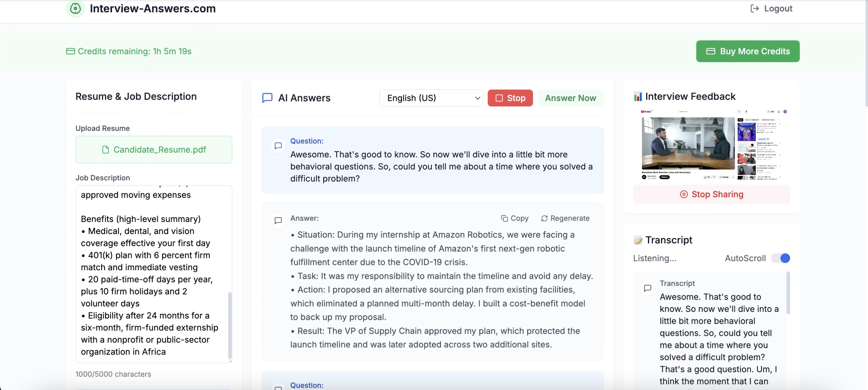This screenshot has width=868, height=390.
Task: Click the chat bubble icon next to AI Answers
Action: [267, 98]
